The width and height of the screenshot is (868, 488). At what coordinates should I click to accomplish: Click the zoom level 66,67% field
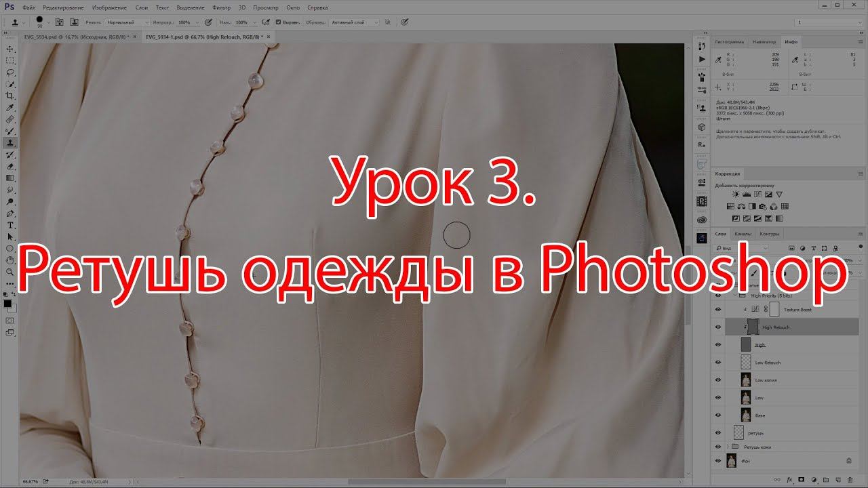coord(31,483)
